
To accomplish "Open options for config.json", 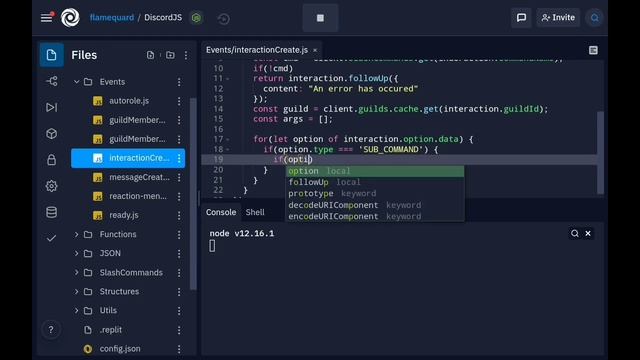I will point(179,349).
